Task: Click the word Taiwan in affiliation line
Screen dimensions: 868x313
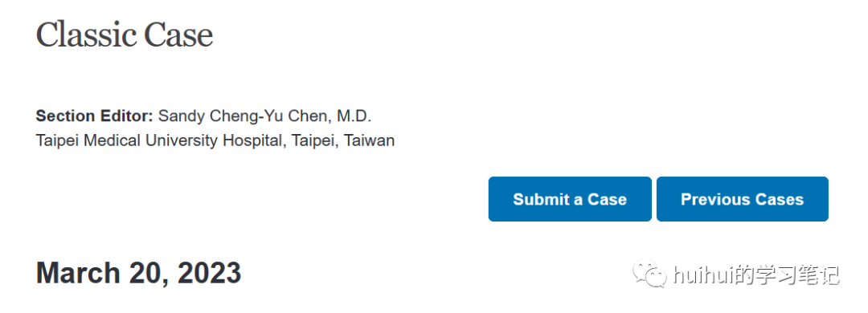Action: pos(369,140)
